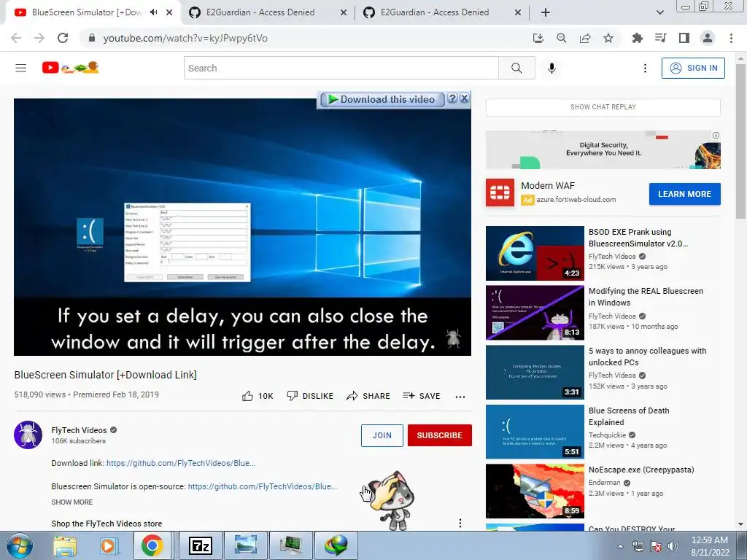This screenshot has width=747, height=560.
Task: Dislike the video
Action: (x=309, y=396)
